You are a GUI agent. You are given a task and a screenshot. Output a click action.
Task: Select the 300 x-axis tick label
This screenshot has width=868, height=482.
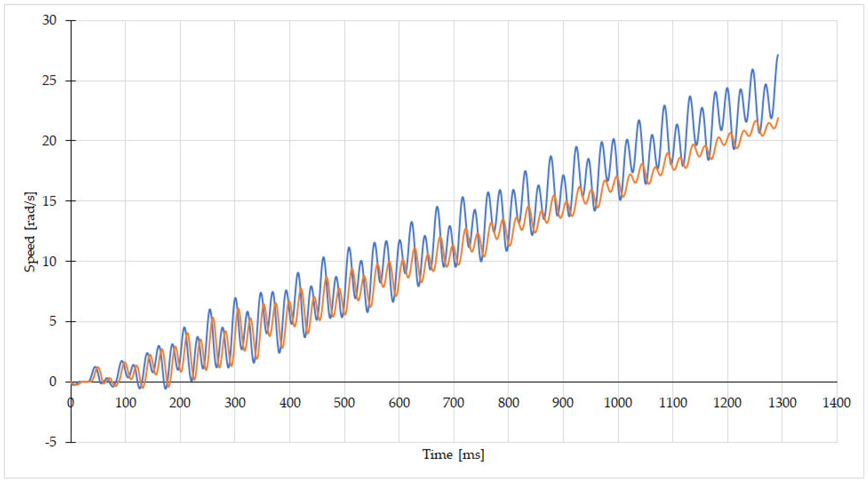[235, 403]
